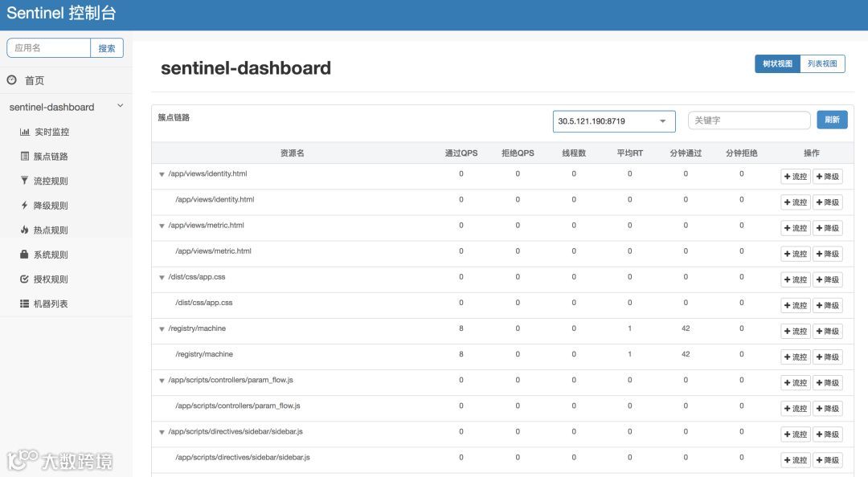The height and width of the screenshot is (477, 868).
Task: Click the bar chart icon for 实时监控
Action: 24,132
